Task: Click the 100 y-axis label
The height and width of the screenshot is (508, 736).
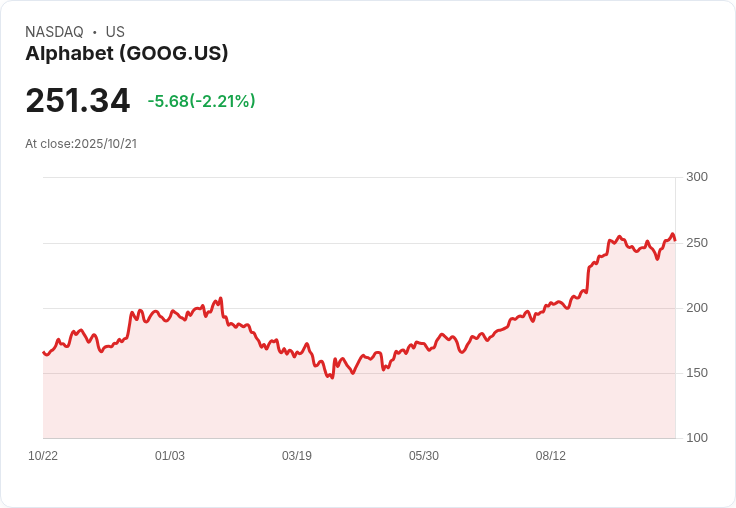Action: [697, 438]
